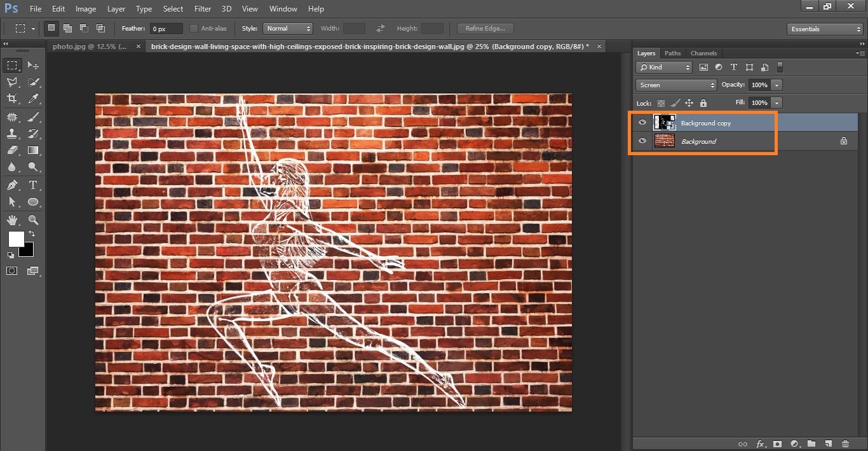Hide the Background copy layer
Image resolution: width=868 pixels, height=451 pixels.
pyautogui.click(x=642, y=123)
